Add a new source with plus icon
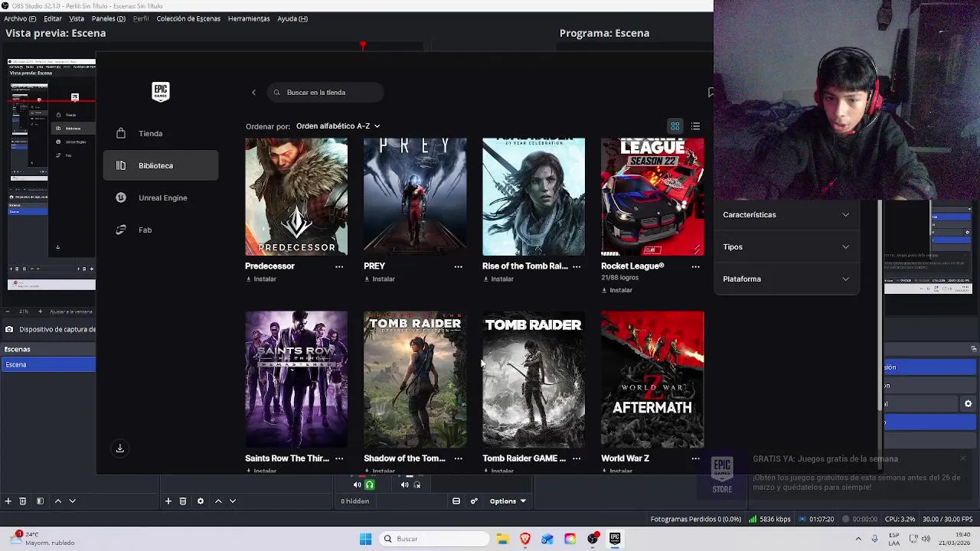Image resolution: width=980 pixels, height=551 pixels. click(x=168, y=501)
